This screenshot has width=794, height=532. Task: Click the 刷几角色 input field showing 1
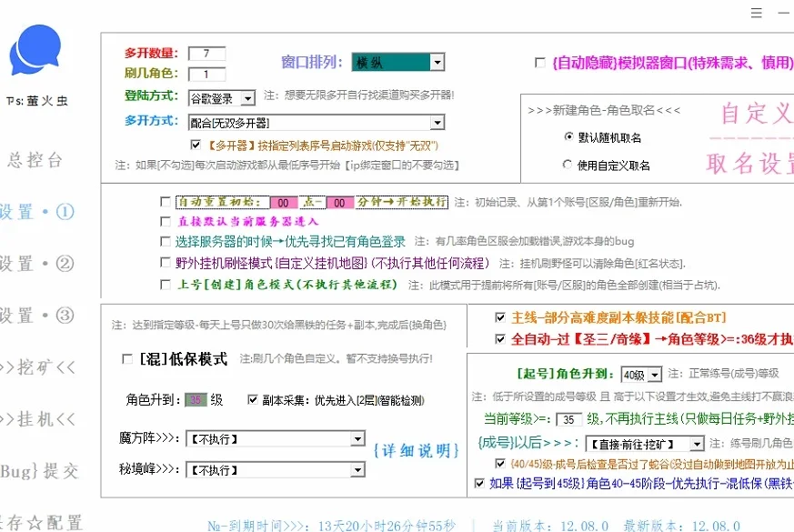[206, 75]
